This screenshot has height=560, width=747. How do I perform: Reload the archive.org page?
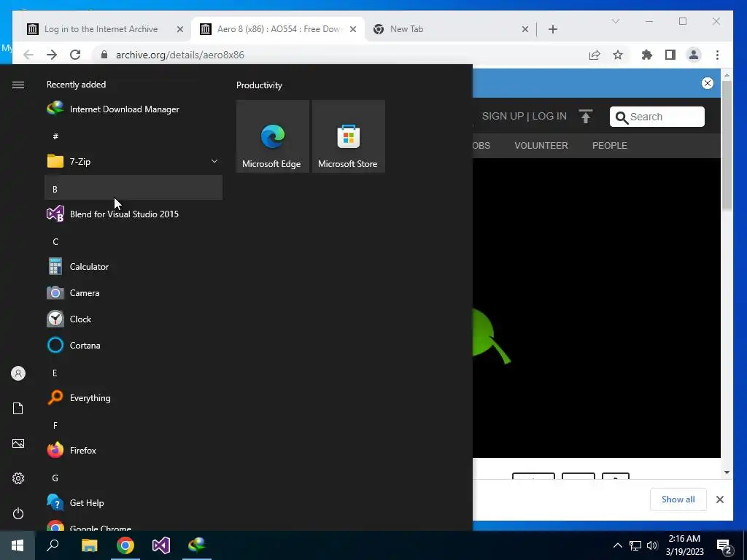pos(75,55)
